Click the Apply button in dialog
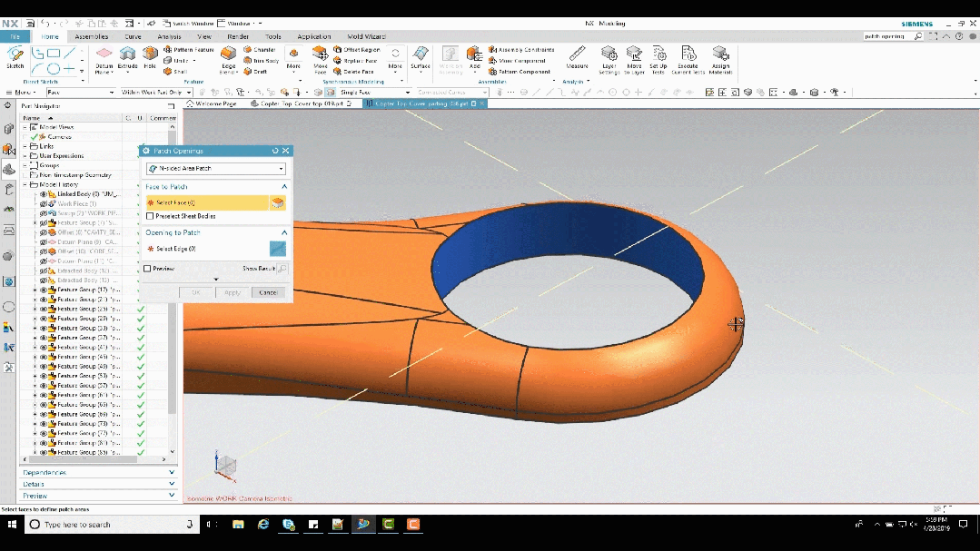Screen dimensions: 980x551 coord(233,292)
